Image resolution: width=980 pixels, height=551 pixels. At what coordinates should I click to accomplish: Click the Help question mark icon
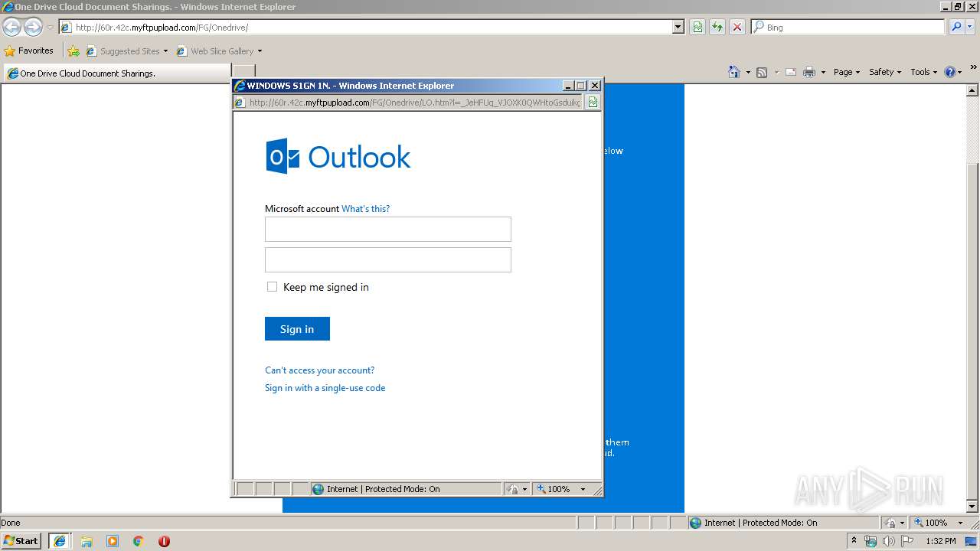coord(950,72)
